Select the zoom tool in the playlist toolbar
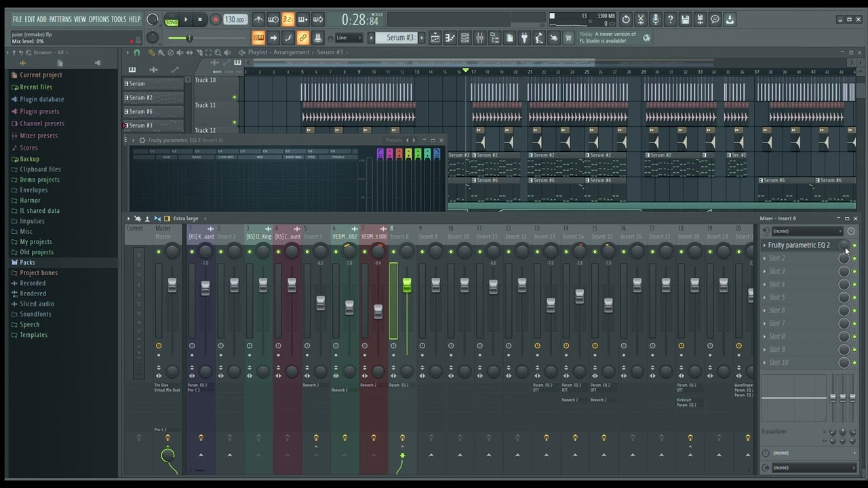 point(218,52)
